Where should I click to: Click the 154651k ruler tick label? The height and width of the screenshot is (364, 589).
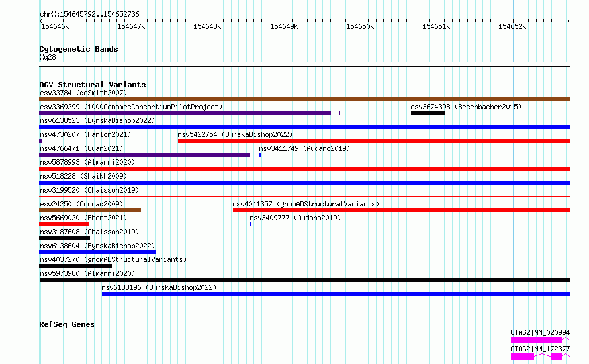click(435, 26)
